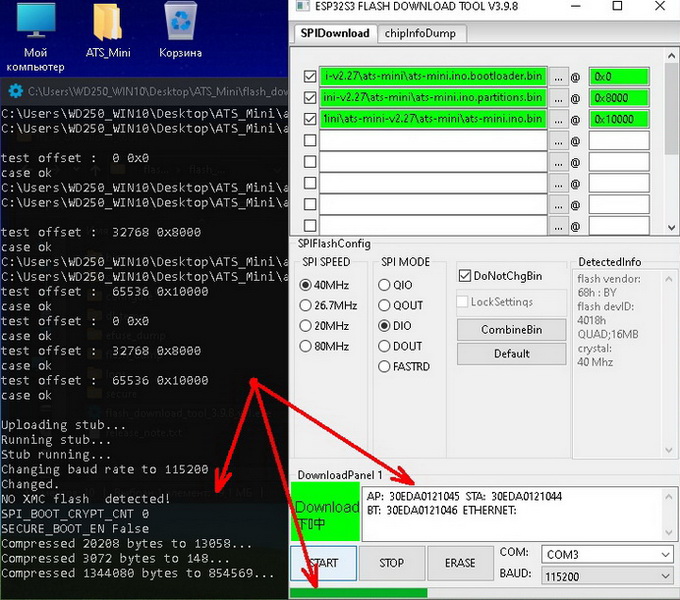The height and width of the screenshot is (600, 680).
Task: Click the bootloader.bin file path field
Action: tap(433, 76)
